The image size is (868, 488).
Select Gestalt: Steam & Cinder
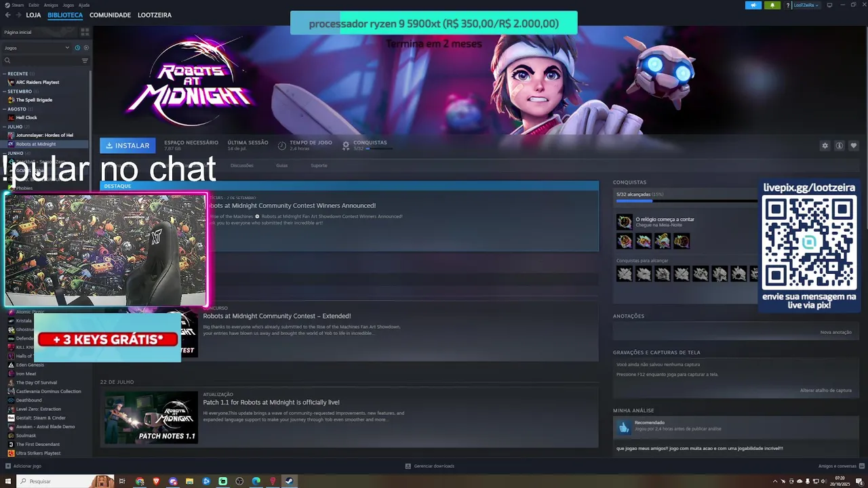click(x=41, y=418)
